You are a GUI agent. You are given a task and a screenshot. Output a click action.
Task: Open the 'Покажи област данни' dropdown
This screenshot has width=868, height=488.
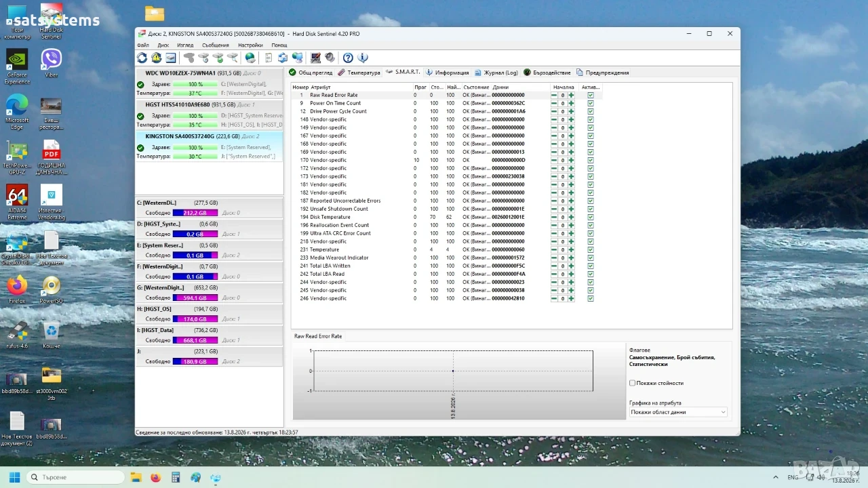click(x=678, y=412)
